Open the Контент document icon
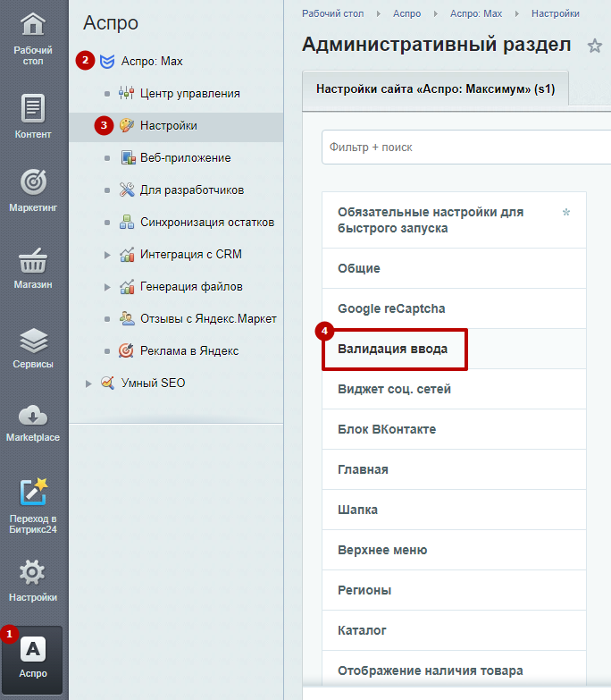The image size is (611, 700). pos(33,108)
